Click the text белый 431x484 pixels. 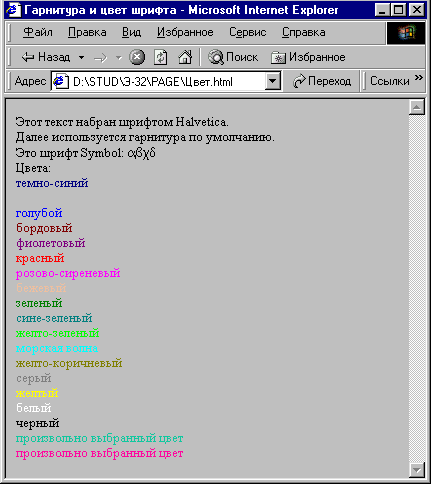tap(33, 408)
